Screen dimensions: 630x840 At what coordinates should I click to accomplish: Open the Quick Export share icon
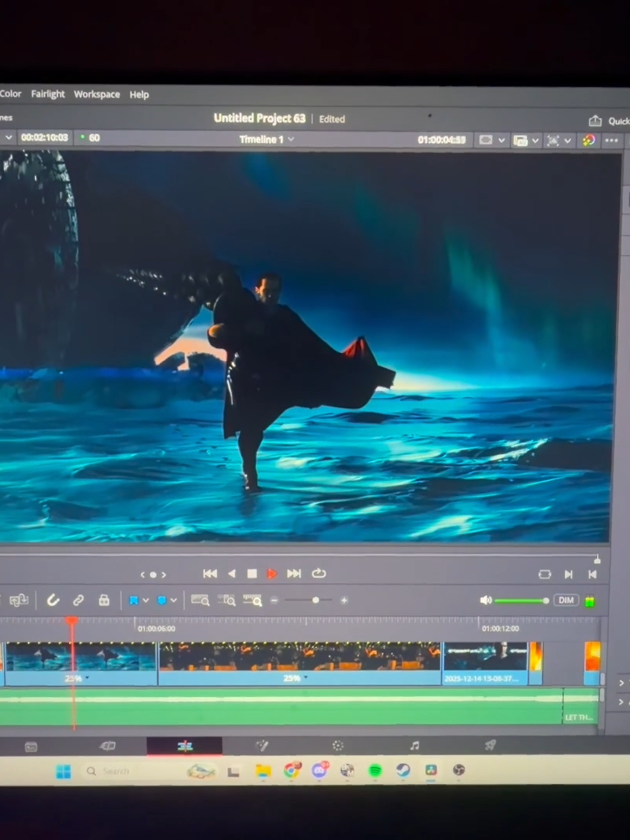[x=595, y=121]
